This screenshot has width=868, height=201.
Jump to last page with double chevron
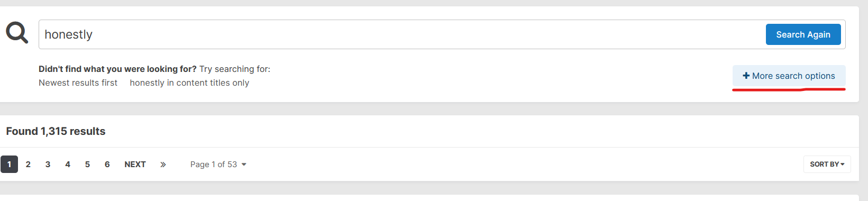[x=163, y=165]
